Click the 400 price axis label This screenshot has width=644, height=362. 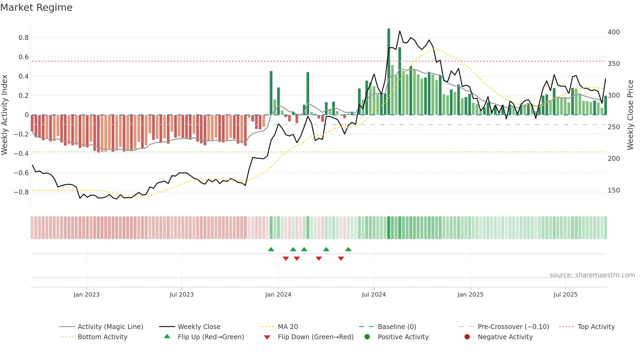pyautogui.click(x=614, y=32)
